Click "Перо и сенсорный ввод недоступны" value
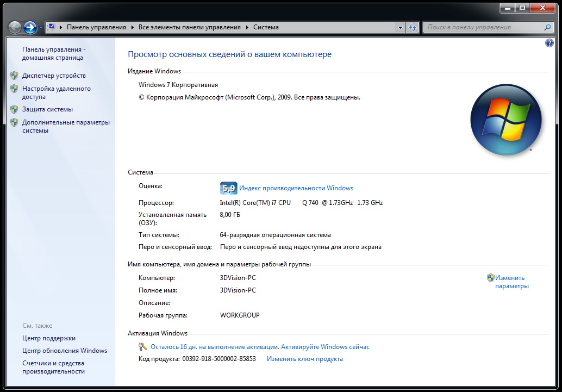Viewport: 562px width, 392px height. [x=301, y=247]
